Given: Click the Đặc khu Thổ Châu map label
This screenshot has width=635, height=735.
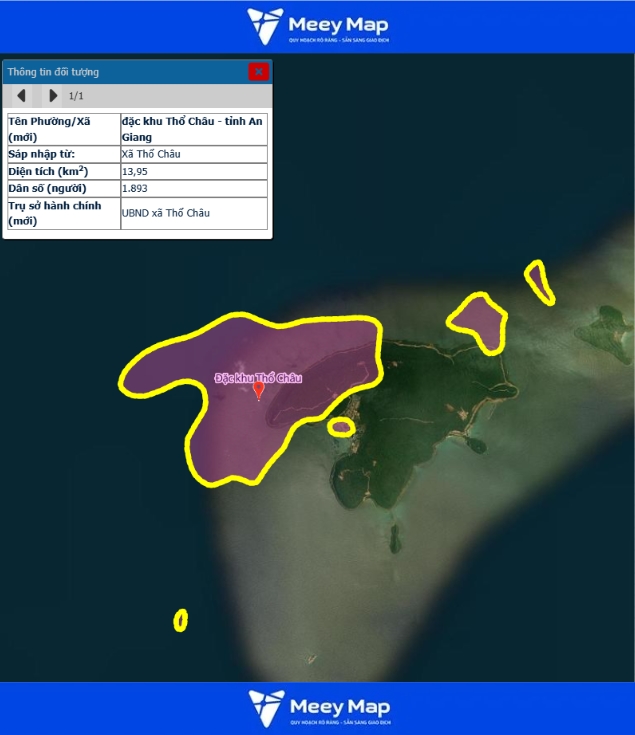Looking at the screenshot, I should click(x=258, y=377).
